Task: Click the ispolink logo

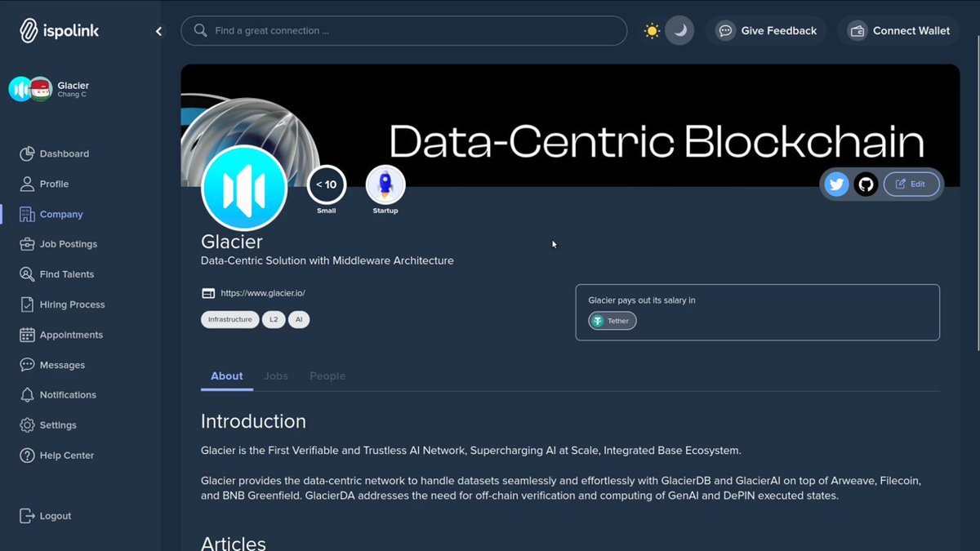Action: [x=59, y=31]
